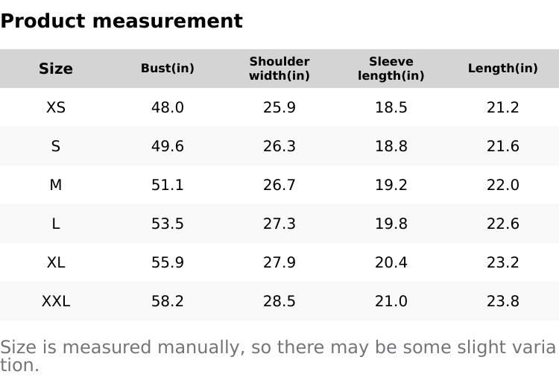The width and height of the screenshot is (559, 392).
Task: Select the Size column header
Action: tap(56, 69)
